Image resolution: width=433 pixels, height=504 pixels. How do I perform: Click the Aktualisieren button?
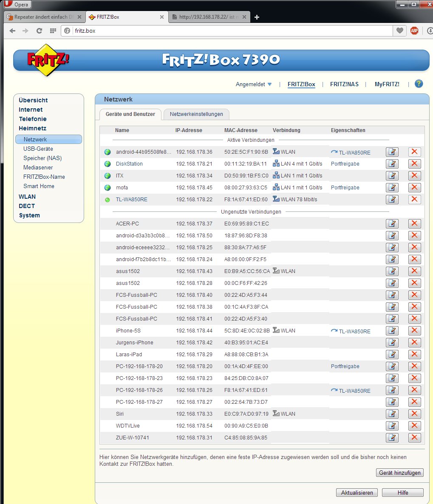pos(357,493)
